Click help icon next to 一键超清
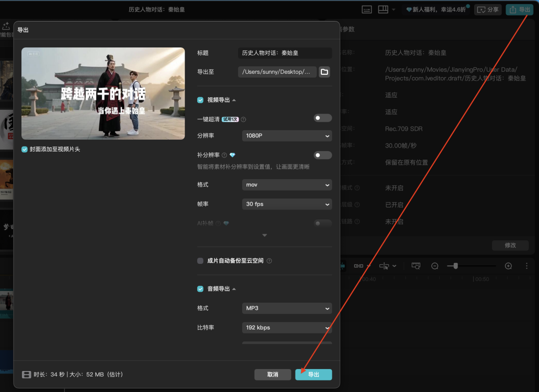 (244, 119)
